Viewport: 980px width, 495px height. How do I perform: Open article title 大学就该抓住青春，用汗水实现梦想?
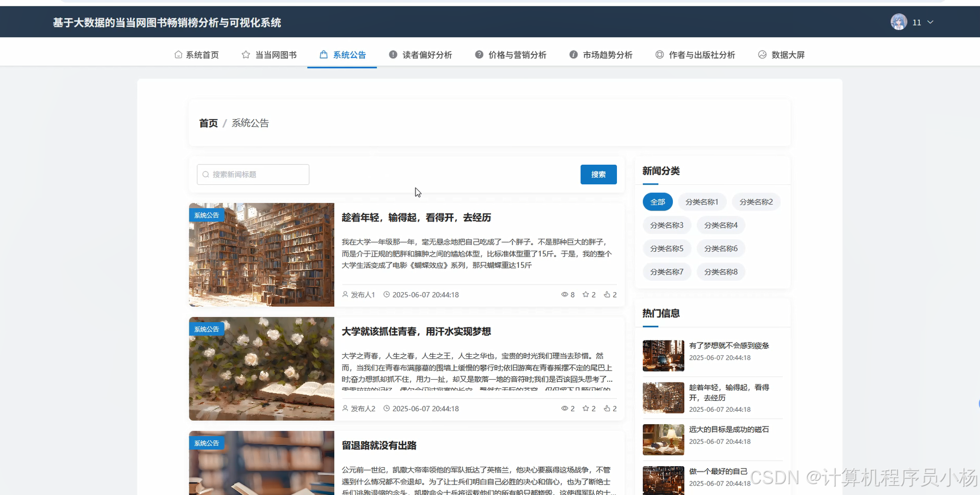[416, 331]
